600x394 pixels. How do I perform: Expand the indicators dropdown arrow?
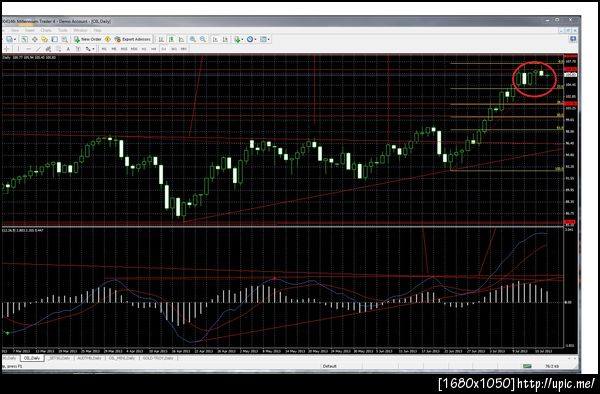coord(243,39)
